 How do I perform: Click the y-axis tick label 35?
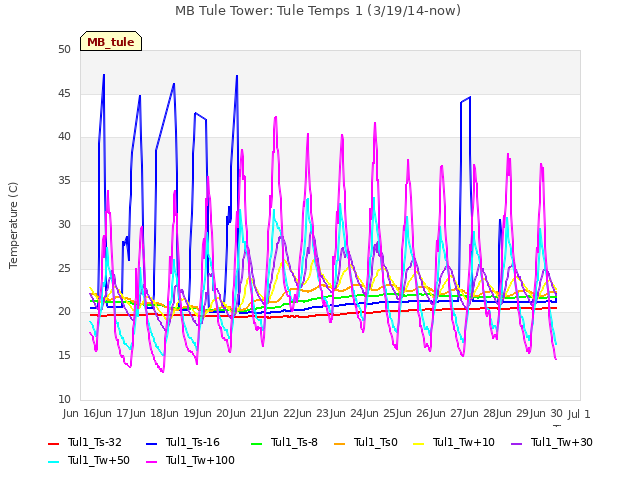click(x=64, y=180)
